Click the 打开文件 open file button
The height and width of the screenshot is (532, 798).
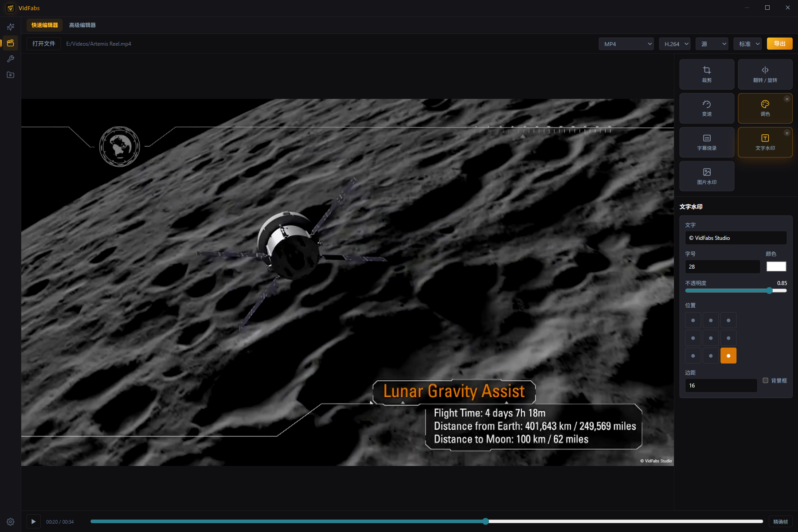pos(44,43)
